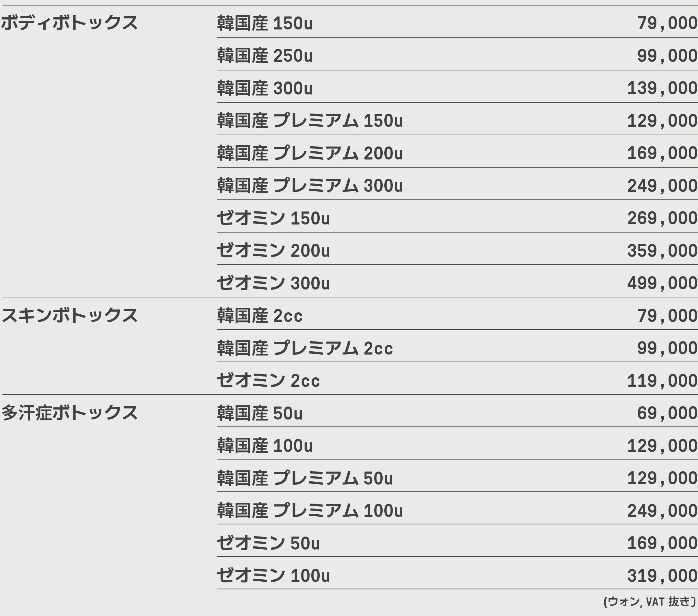Click the 499,000 price for ゼオミン 300u
Viewport: 698px width, 616px height.
point(662,283)
